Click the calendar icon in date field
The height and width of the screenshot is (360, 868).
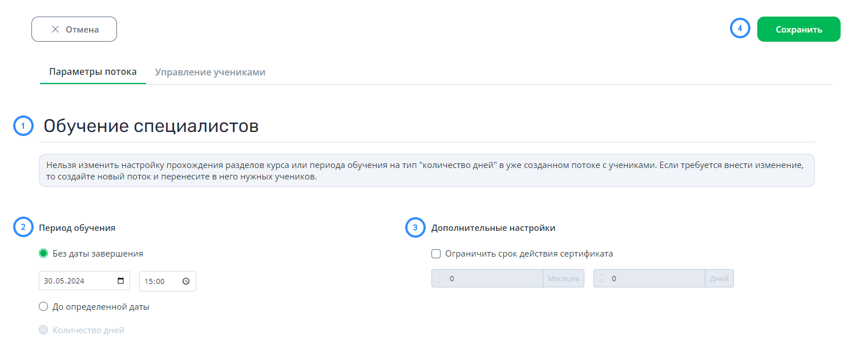[120, 281]
